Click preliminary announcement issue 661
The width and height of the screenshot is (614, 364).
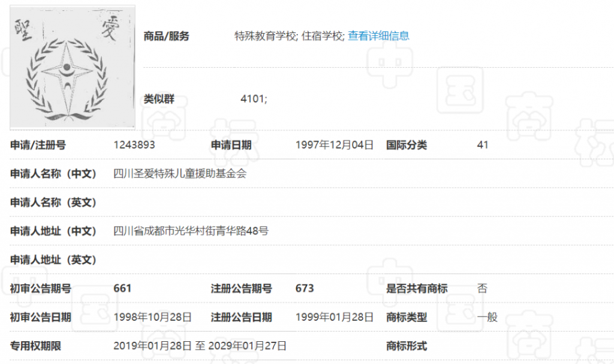pyautogui.click(x=122, y=288)
